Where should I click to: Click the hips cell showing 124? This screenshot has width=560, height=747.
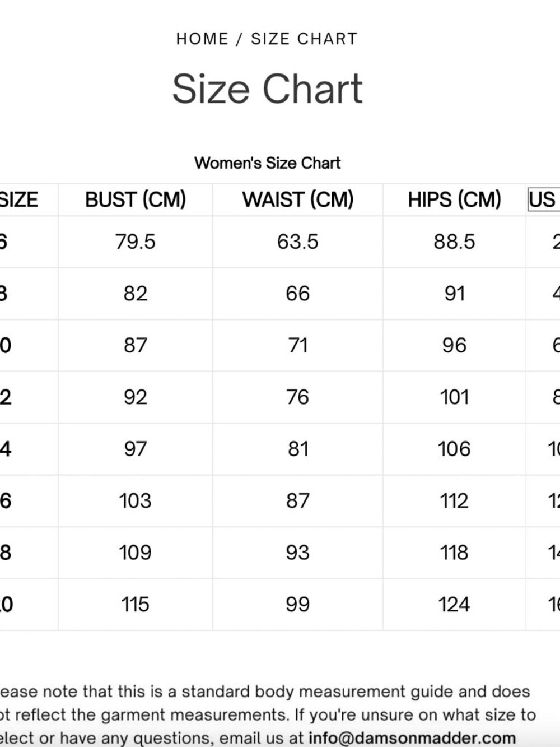tap(454, 605)
